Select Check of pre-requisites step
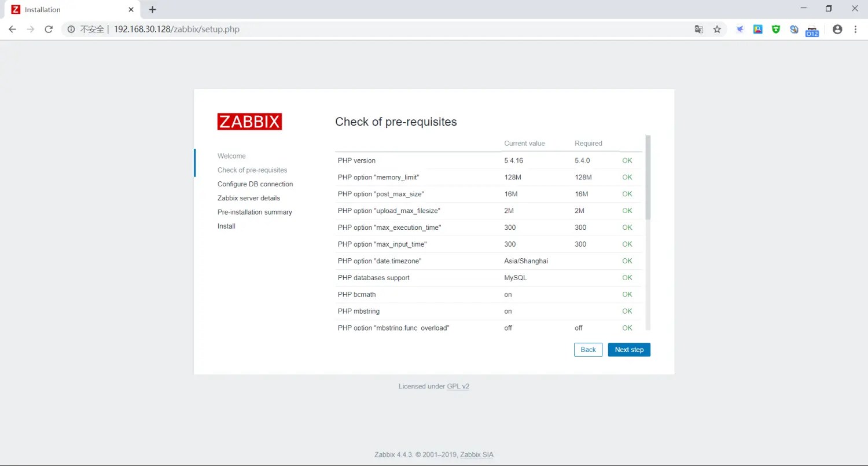Viewport: 868px width, 466px height. click(252, 170)
